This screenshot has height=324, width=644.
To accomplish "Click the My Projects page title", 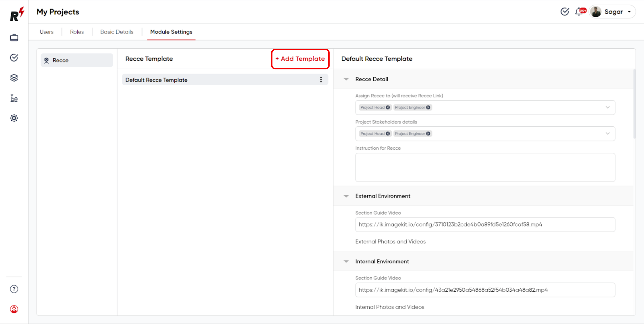I will point(58,12).
